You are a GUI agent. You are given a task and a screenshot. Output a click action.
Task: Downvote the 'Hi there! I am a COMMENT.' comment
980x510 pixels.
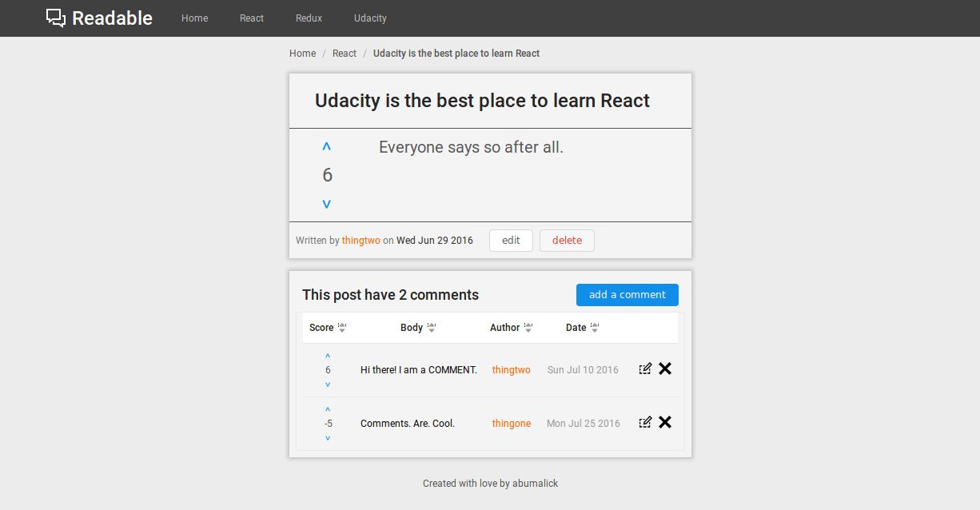(328, 384)
